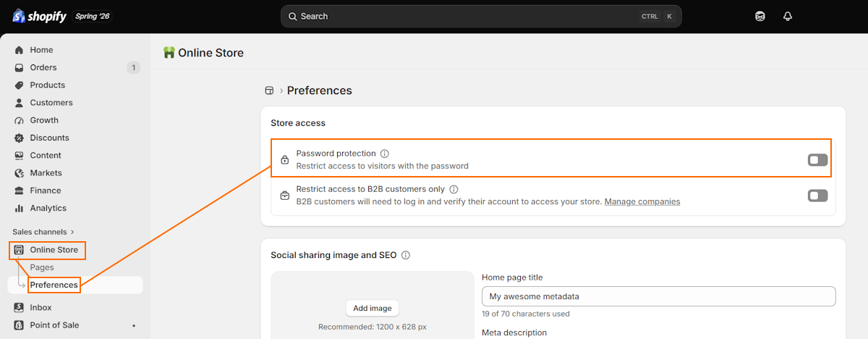Image resolution: width=868 pixels, height=339 pixels.
Task: Click the Store access heading
Action: (x=298, y=123)
